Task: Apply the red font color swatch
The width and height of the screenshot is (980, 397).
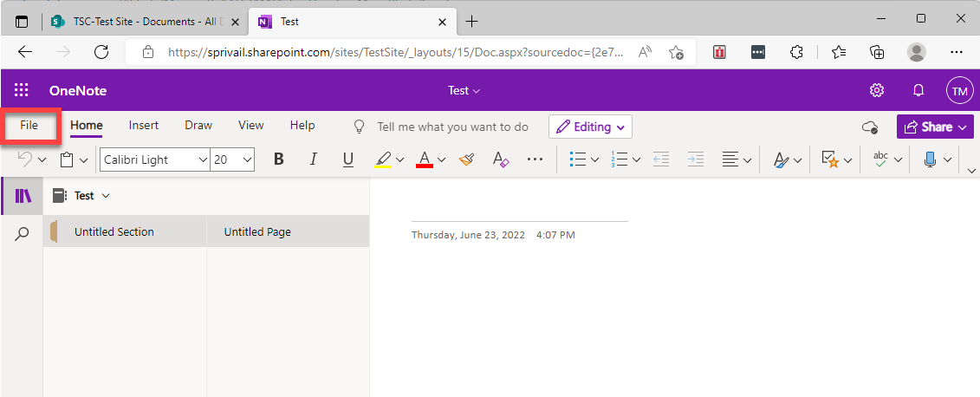Action: [x=424, y=159]
